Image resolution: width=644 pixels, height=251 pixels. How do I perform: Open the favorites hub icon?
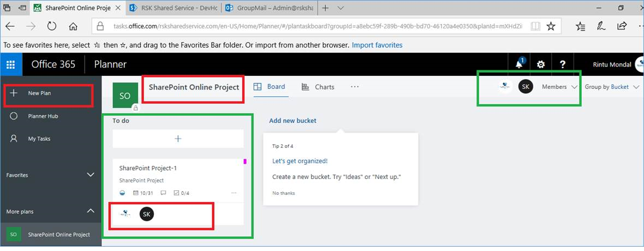(x=580, y=27)
